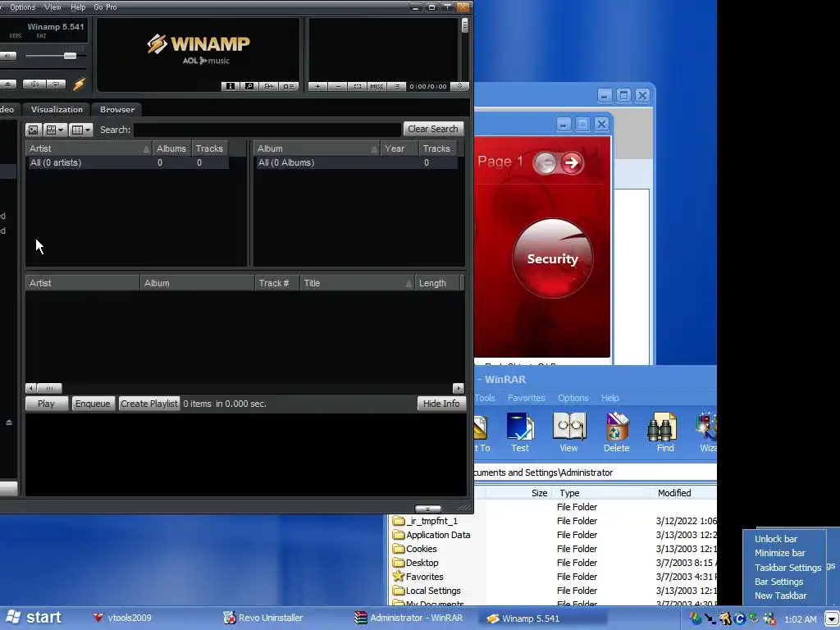Click the Play button in media library

click(x=46, y=404)
